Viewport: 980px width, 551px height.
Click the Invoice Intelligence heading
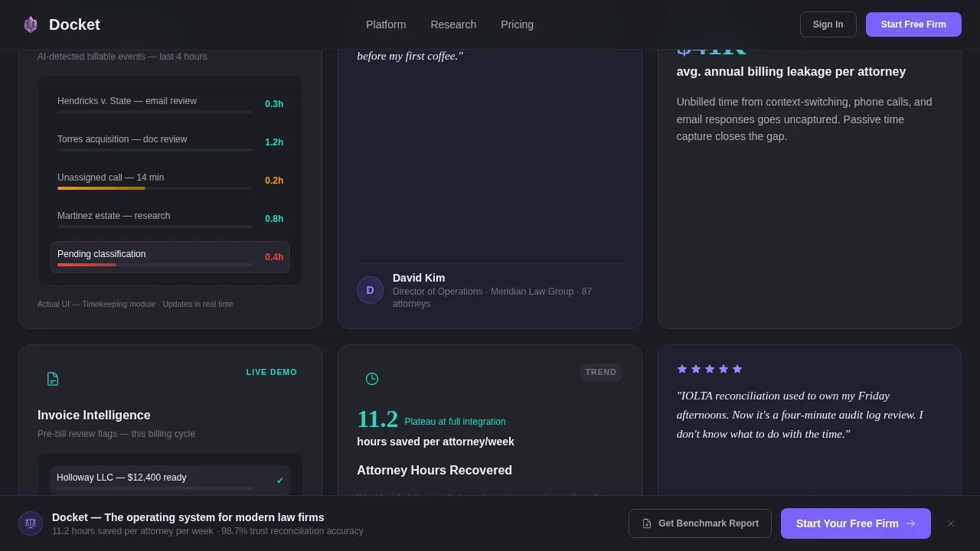[x=94, y=415]
